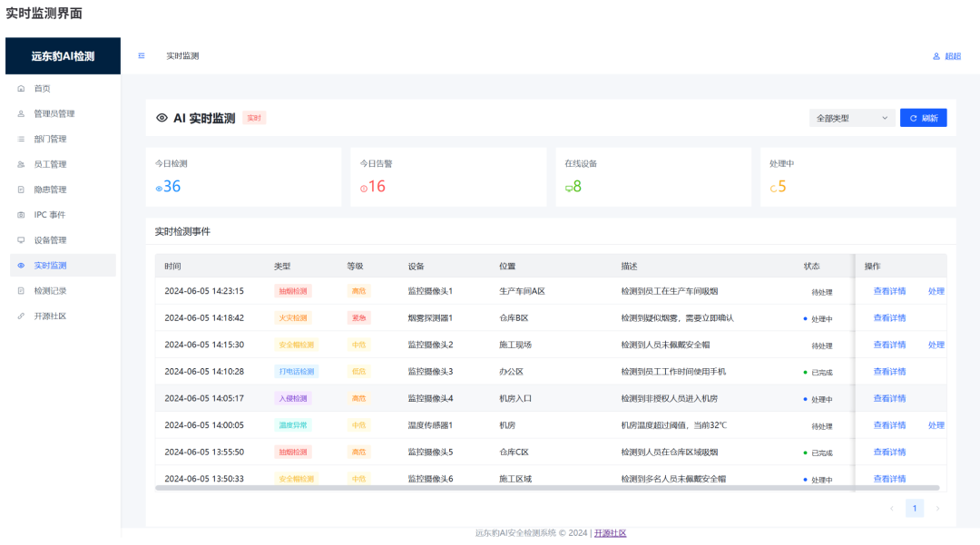This screenshot has height=545, width=980.
Task: Click the eye icon beside 实时监测 in sidebar
Action: (x=21, y=266)
